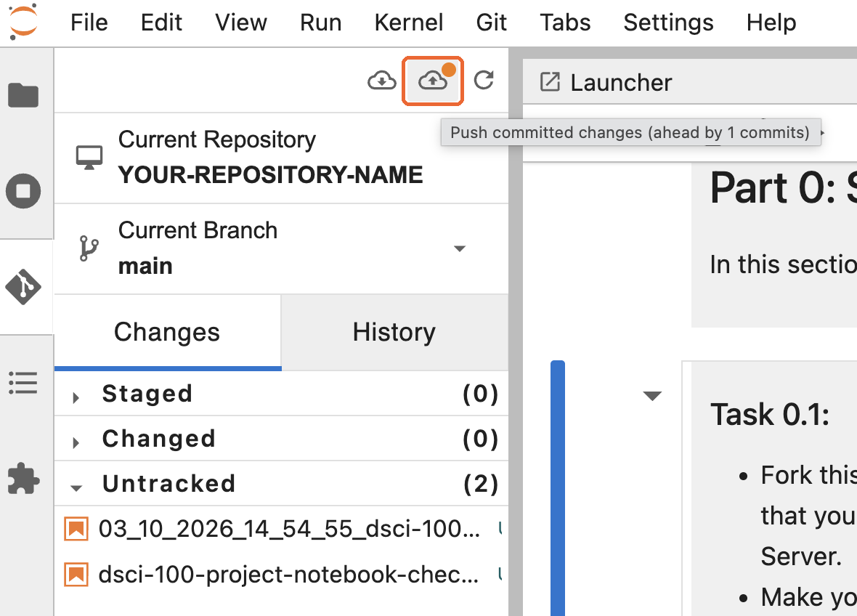Viewport: 857px width, 616px height.
Task: Click the Changed count (0)
Action: [480, 438]
